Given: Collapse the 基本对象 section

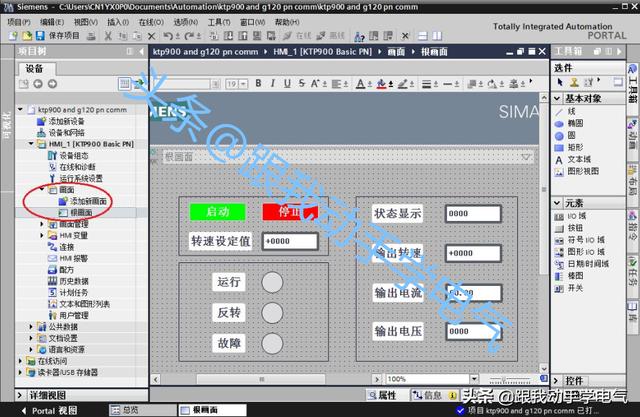Looking at the screenshot, I should pos(557,98).
